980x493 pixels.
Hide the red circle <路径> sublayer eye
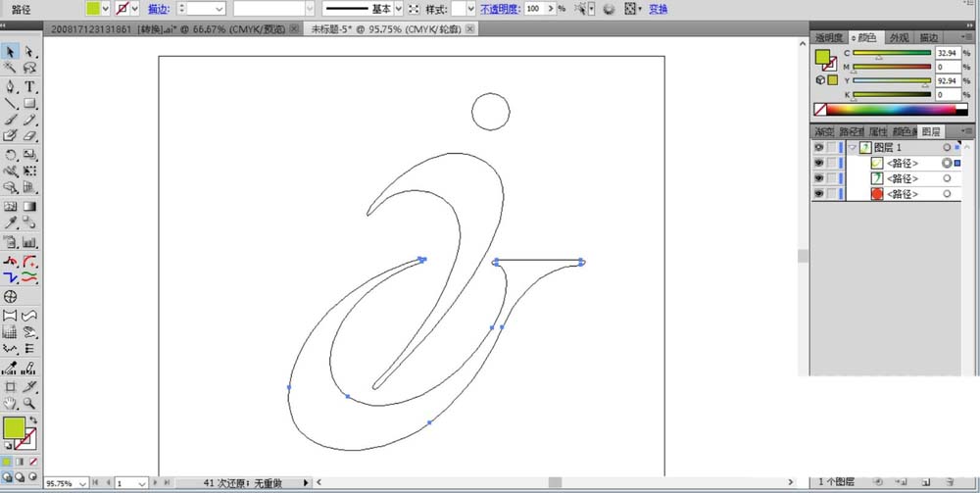coord(818,194)
